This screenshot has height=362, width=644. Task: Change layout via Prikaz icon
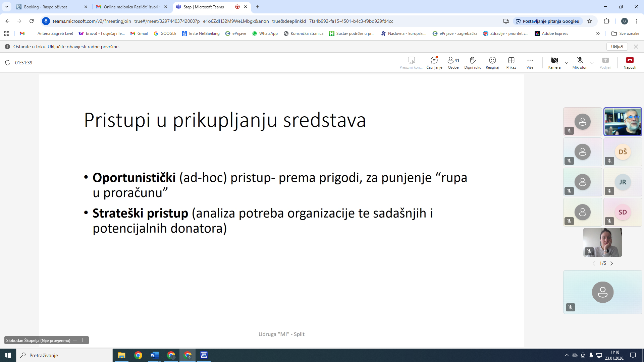coord(511,62)
